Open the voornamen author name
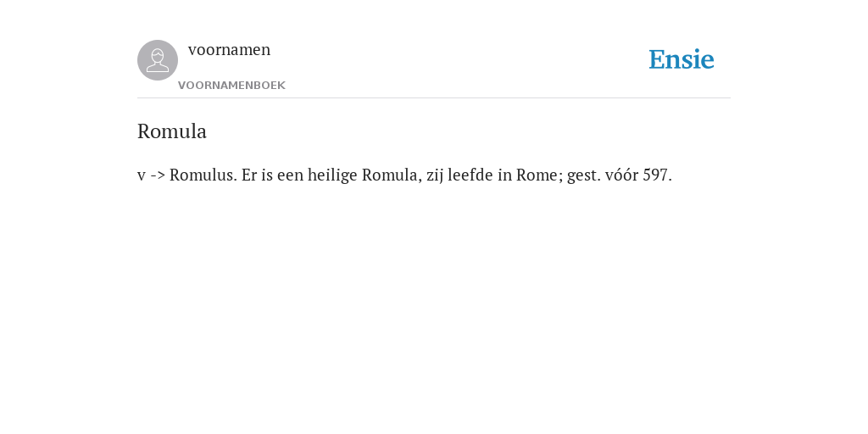The width and height of the screenshot is (868, 434). coord(229,50)
